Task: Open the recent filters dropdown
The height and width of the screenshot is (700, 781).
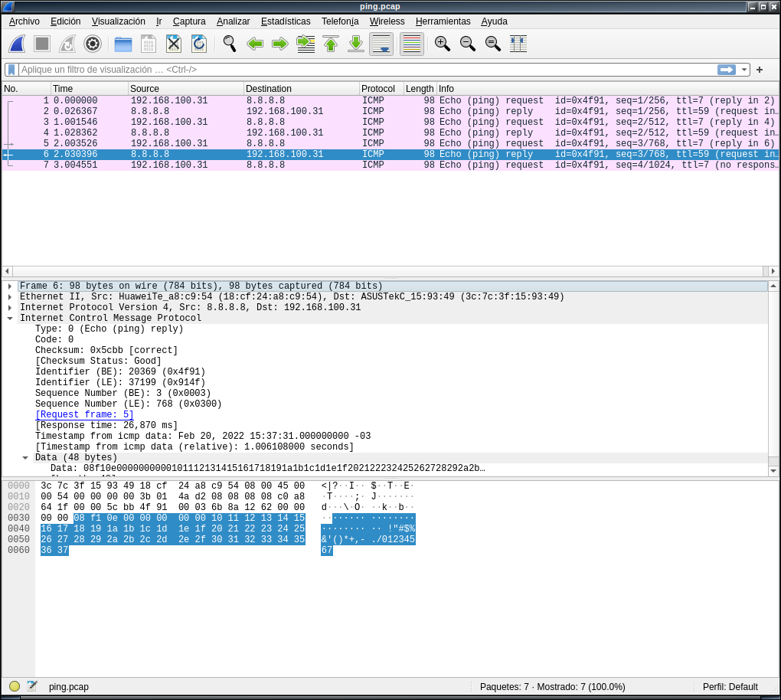Action: [x=744, y=70]
